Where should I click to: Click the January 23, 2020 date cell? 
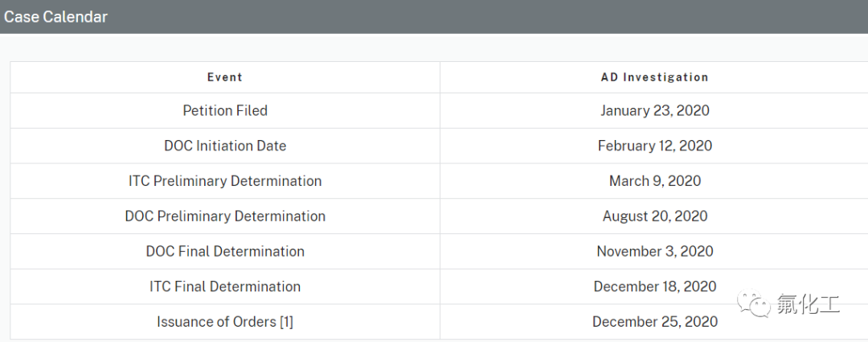[x=654, y=111]
